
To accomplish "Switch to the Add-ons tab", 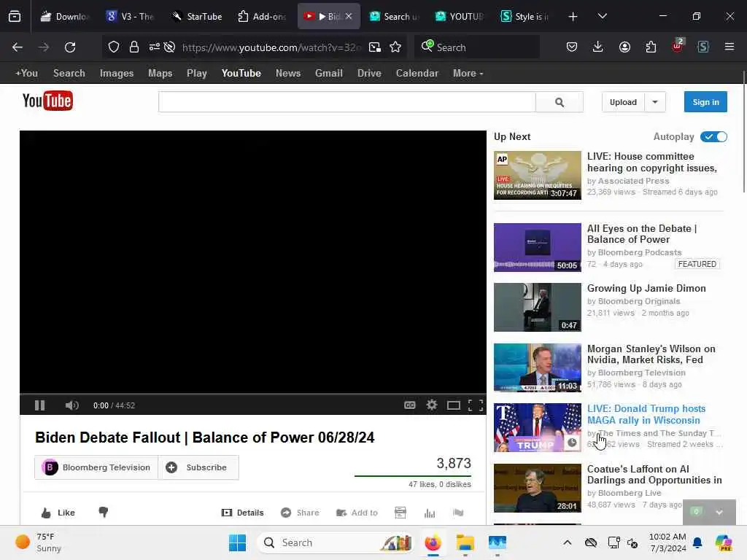I will tap(263, 16).
